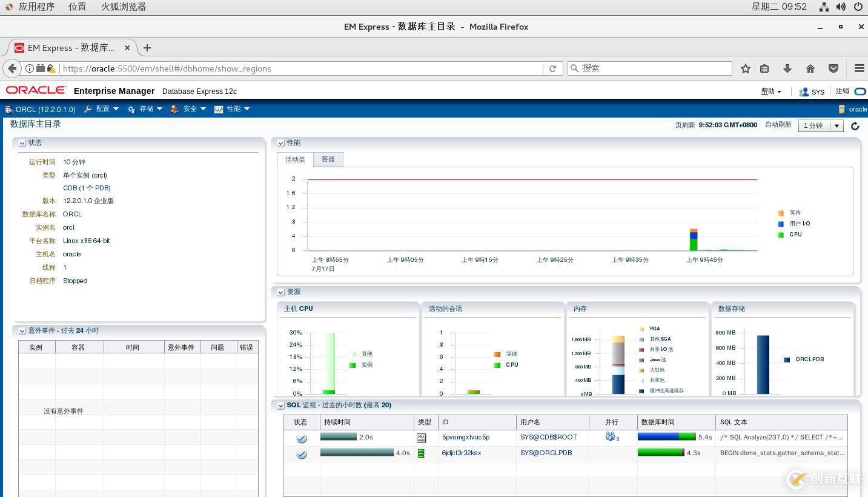Screen dimensions: 868x497
Task: Click the 存储 storage icon in toolbar
Action: pyautogui.click(x=131, y=109)
